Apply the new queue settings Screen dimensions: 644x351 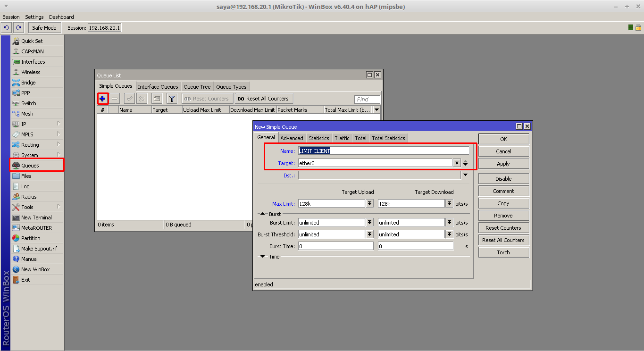(x=503, y=163)
